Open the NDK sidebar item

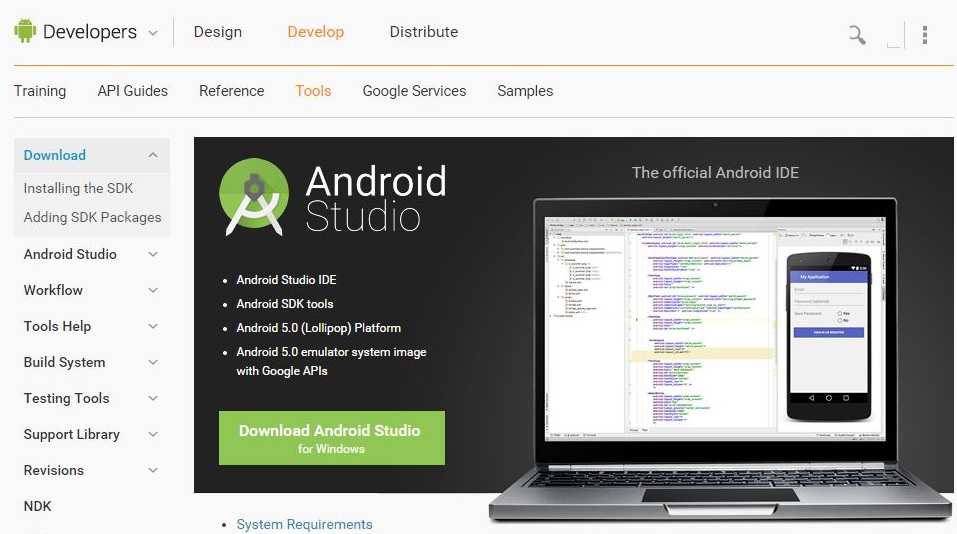pos(37,507)
